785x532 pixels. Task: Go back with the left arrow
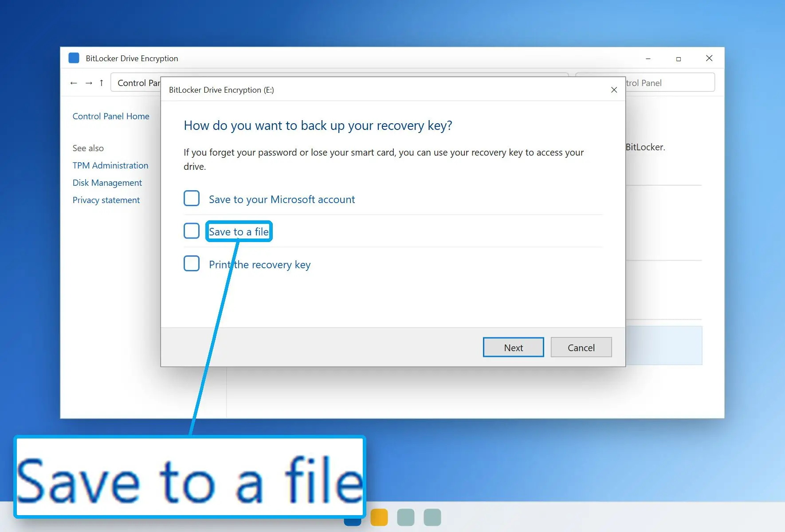pos(74,83)
